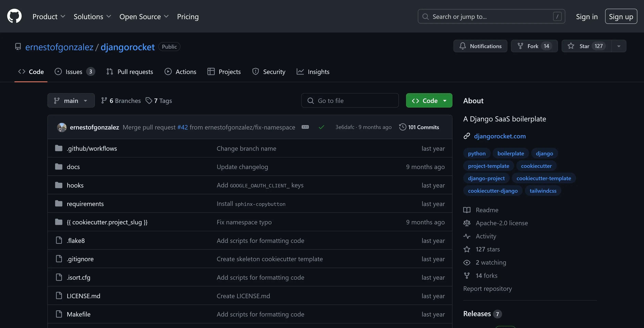Switch to the Code tab

tap(31, 72)
